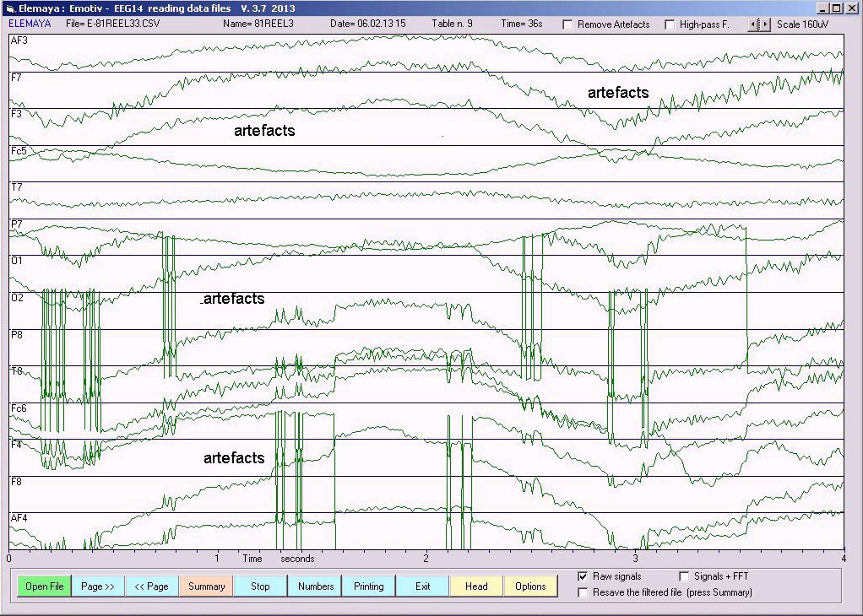The width and height of the screenshot is (863, 616).
Task: Open the Options dialog
Action: [x=530, y=586]
